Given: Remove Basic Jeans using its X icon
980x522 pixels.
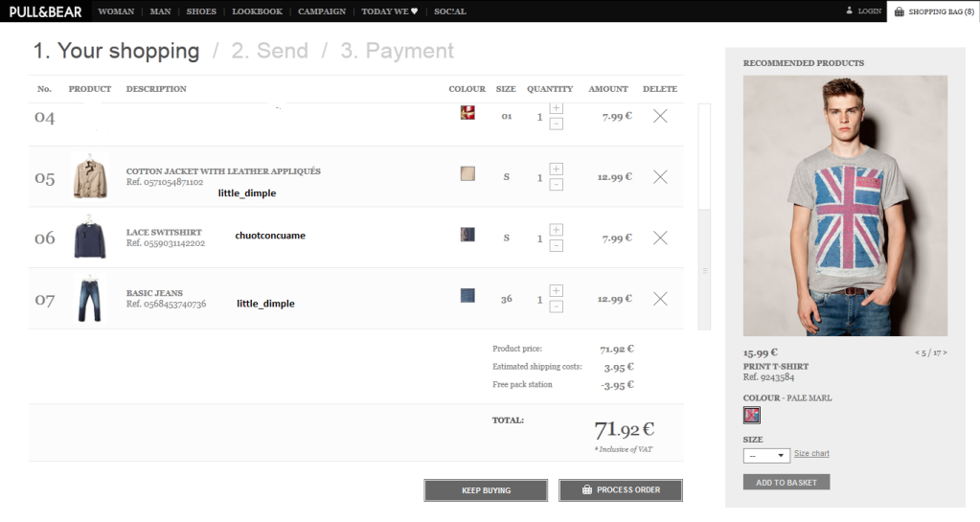Looking at the screenshot, I should point(659,299).
